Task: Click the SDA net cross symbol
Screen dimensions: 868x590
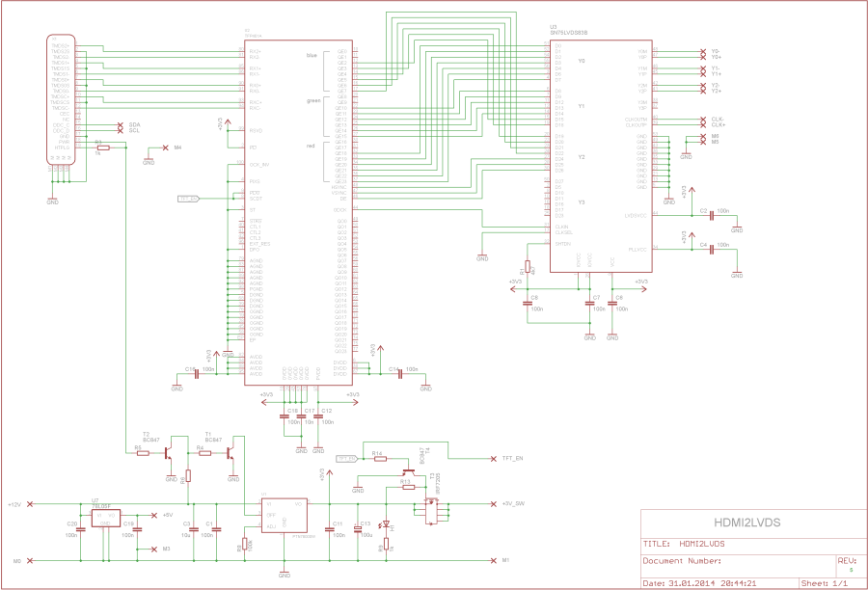Action: [121, 124]
